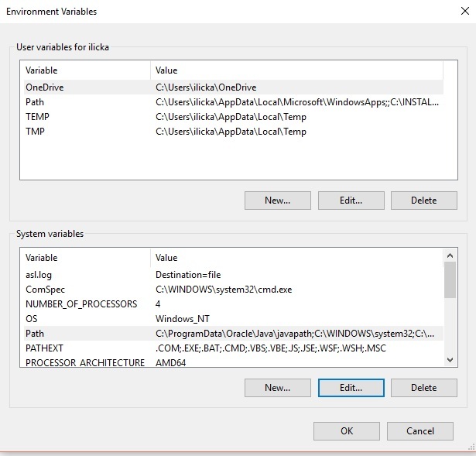Select the system Path variable row
Screen dimensions: 476x456
[x=234, y=334]
